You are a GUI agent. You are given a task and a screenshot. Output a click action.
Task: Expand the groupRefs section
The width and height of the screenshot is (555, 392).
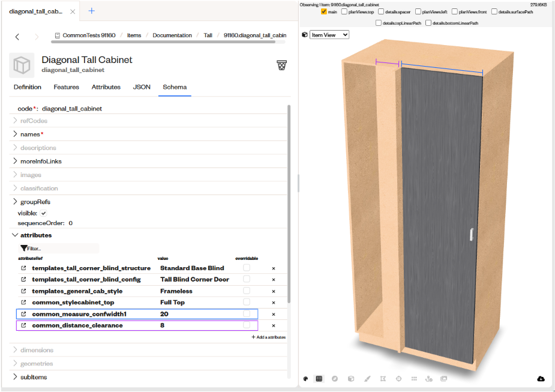[15, 202]
